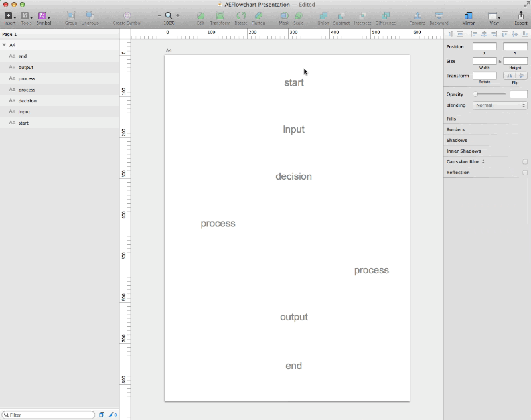Click the Union boolean icon
The image size is (531, 420).
tap(323, 16)
